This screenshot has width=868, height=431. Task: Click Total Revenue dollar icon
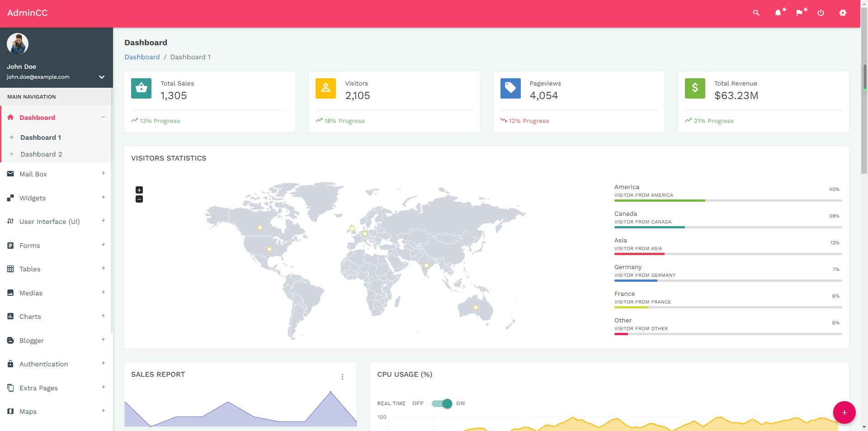pyautogui.click(x=695, y=88)
